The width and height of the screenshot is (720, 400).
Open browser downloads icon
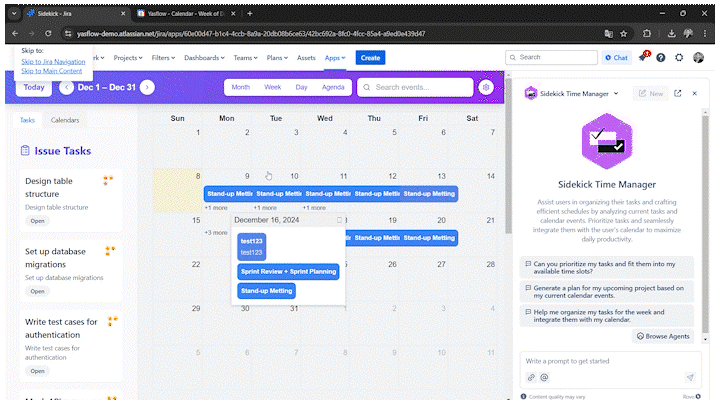(x=671, y=34)
